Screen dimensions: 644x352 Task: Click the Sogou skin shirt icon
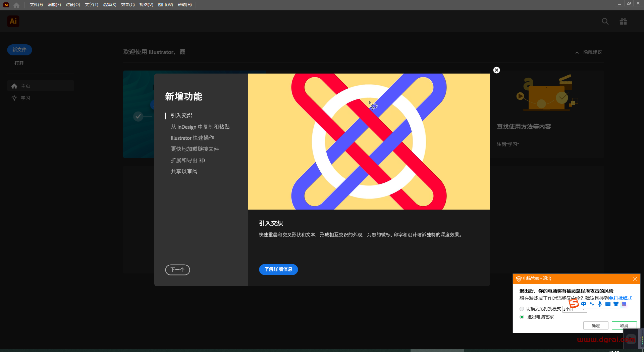(616, 304)
